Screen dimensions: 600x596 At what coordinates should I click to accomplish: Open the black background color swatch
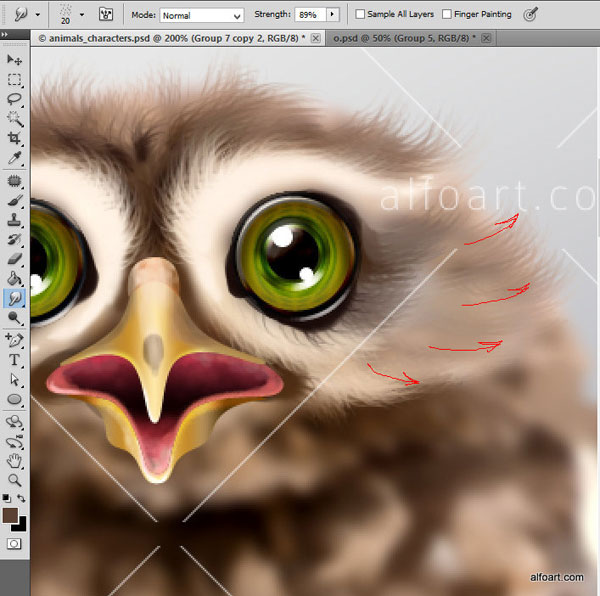(21, 526)
